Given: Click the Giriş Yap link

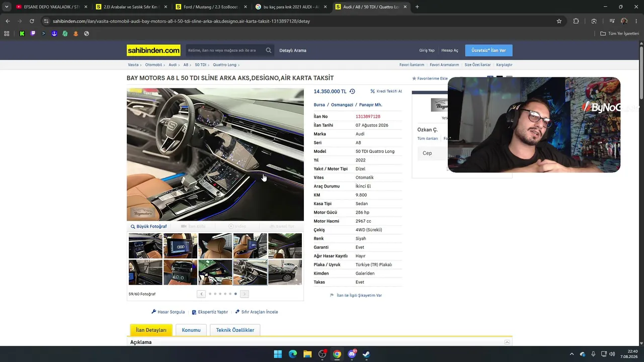Looking at the screenshot, I should [x=427, y=50].
